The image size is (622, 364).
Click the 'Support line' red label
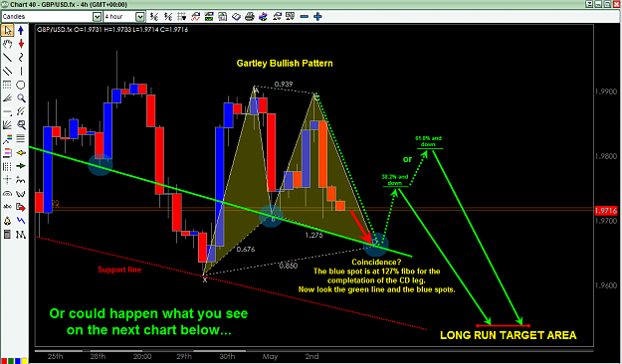119,270
